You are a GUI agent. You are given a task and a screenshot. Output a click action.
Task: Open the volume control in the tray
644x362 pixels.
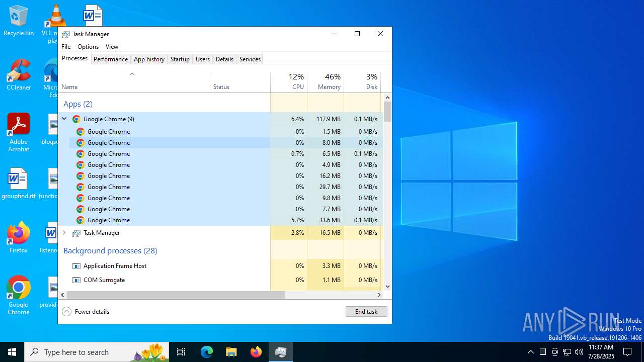[x=579, y=352]
